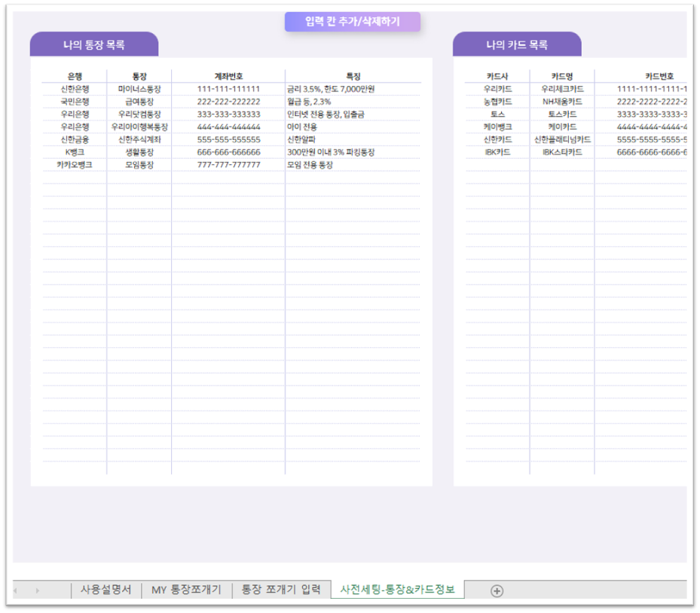Screen dimensions: 700x613
Task: Click the 나의 카드 목록 header
Action: (x=516, y=44)
